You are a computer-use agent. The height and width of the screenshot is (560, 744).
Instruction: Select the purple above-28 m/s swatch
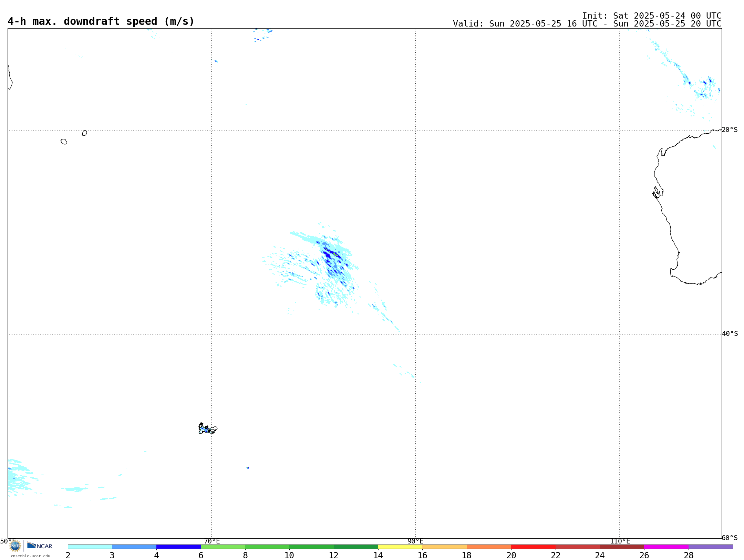(x=711, y=547)
